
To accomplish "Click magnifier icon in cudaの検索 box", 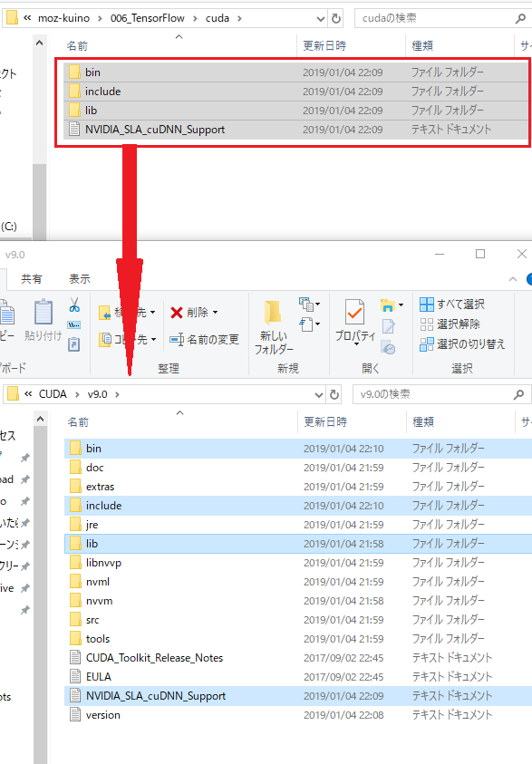I will 520,18.
